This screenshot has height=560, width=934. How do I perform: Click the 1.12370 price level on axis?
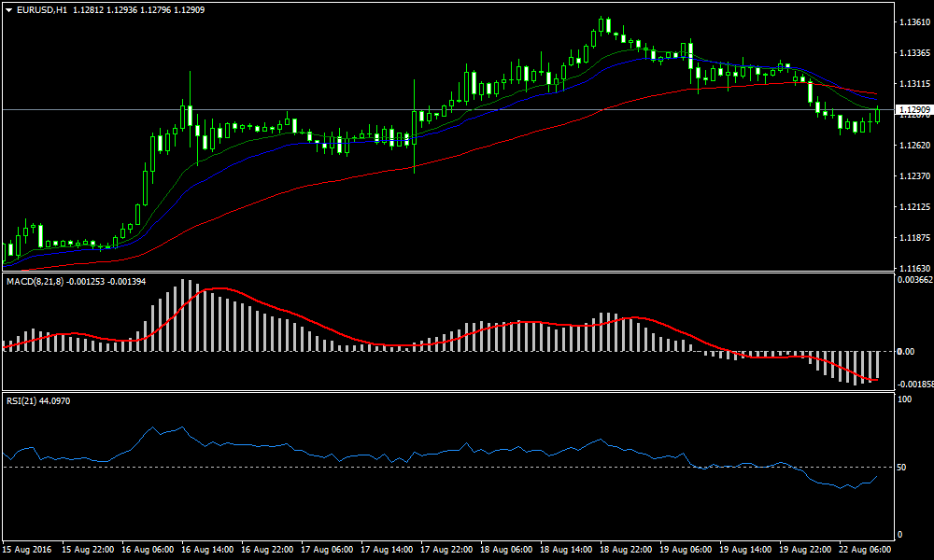point(913,175)
